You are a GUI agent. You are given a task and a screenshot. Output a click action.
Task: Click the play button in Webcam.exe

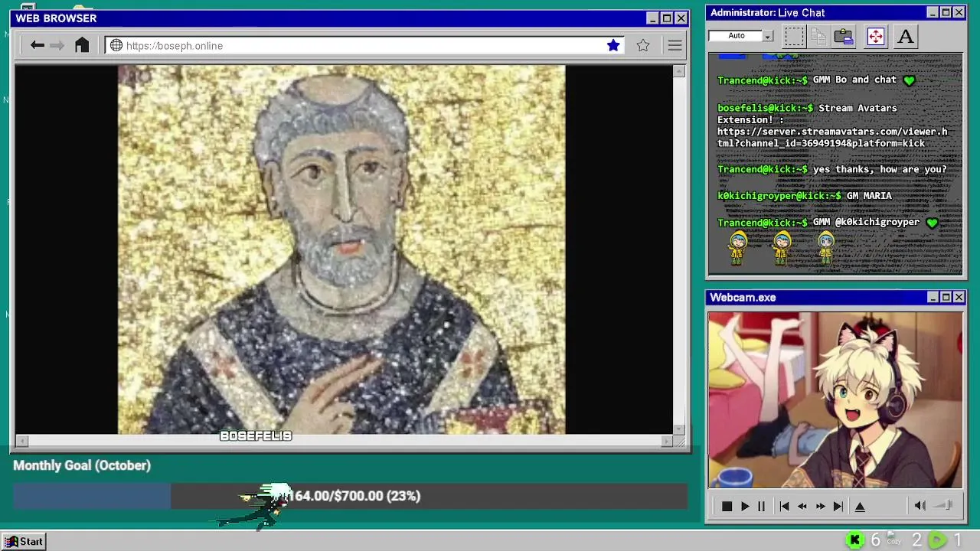click(744, 506)
